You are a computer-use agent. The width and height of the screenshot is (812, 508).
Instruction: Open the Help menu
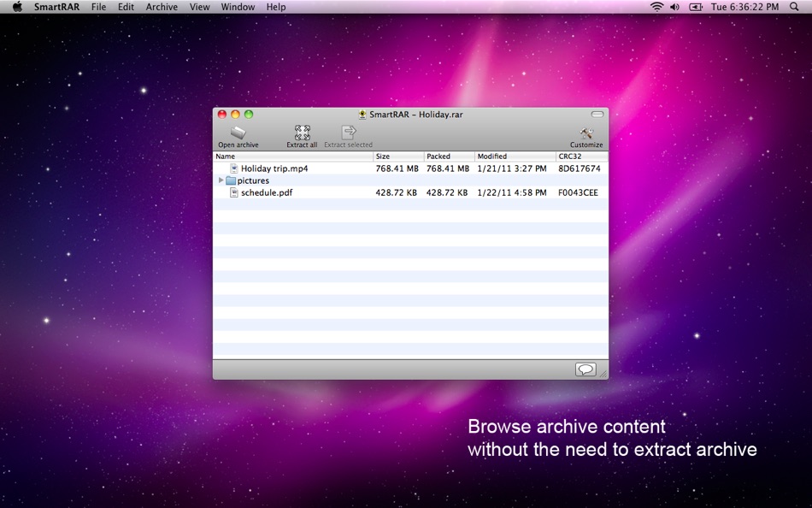pos(276,7)
